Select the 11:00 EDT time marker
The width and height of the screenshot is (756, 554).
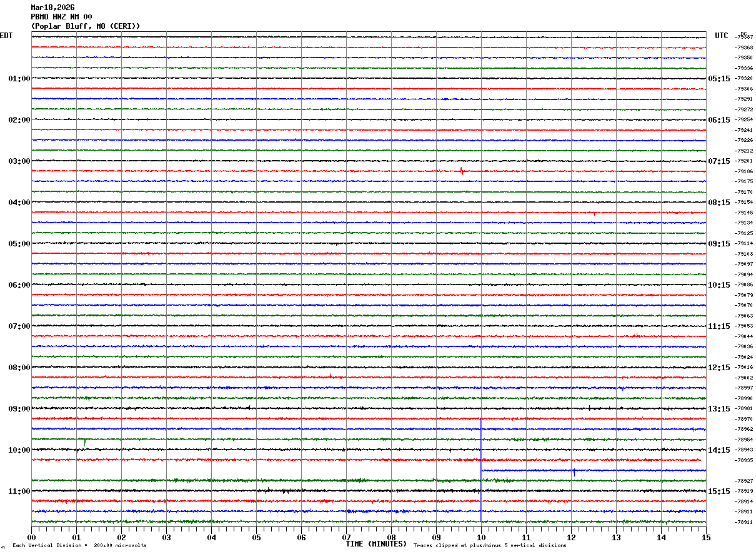coord(19,491)
